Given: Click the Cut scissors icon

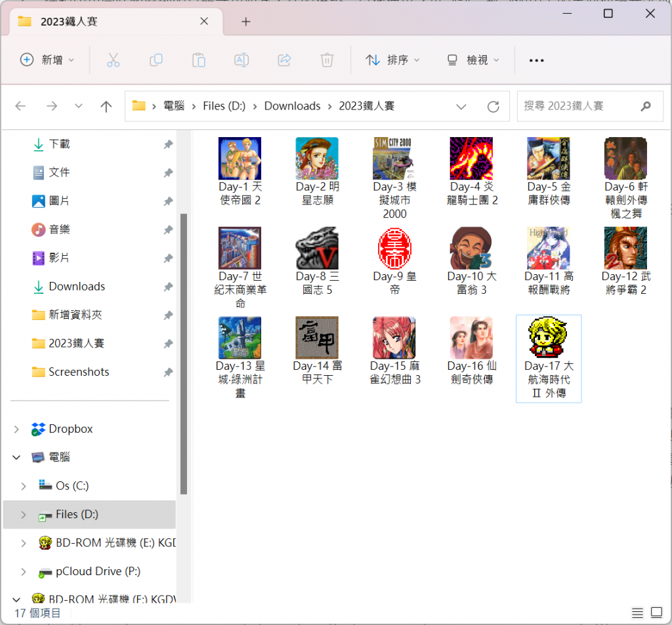Looking at the screenshot, I should tap(113, 60).
